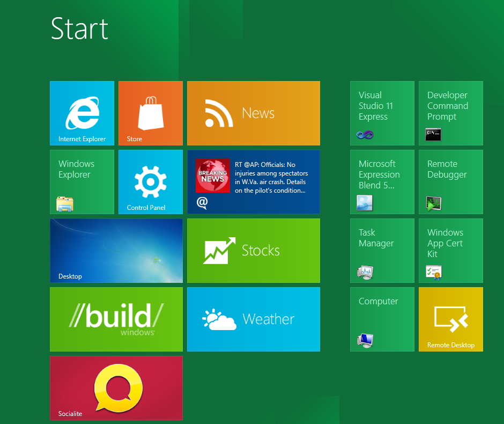Viewport: 504px width, 424px height.
Task: Click the Weather sun and cloud icon
Action: pyautogui.click(x=219, y=319)
